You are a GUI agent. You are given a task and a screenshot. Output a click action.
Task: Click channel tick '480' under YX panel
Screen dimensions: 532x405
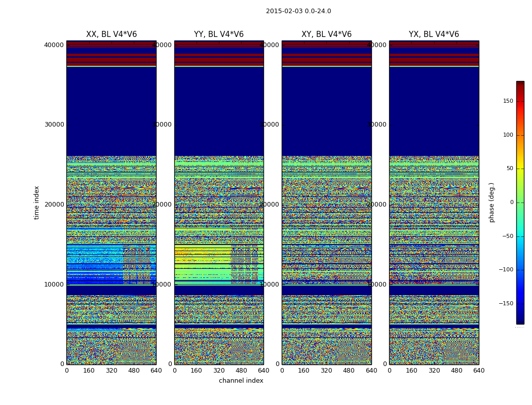point(457,371)
